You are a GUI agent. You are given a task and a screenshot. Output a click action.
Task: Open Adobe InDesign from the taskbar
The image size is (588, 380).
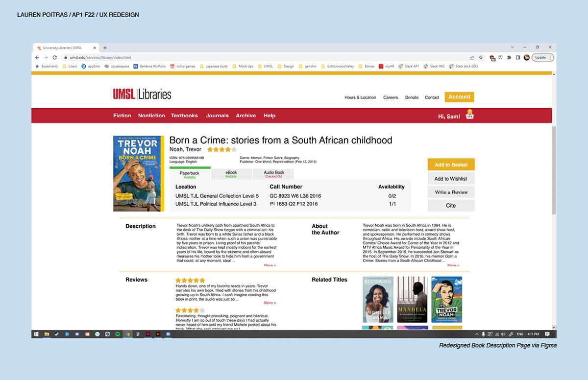click(148, 334)
